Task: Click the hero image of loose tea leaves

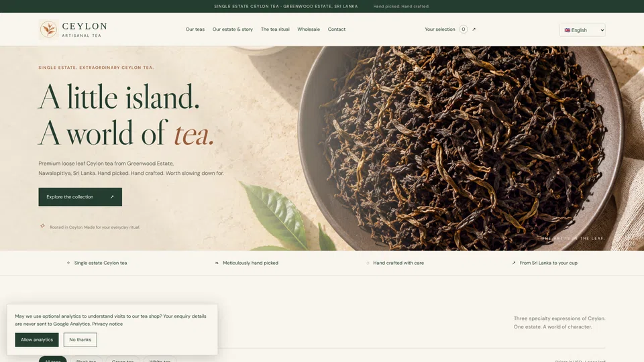Action: pos(460,147)
